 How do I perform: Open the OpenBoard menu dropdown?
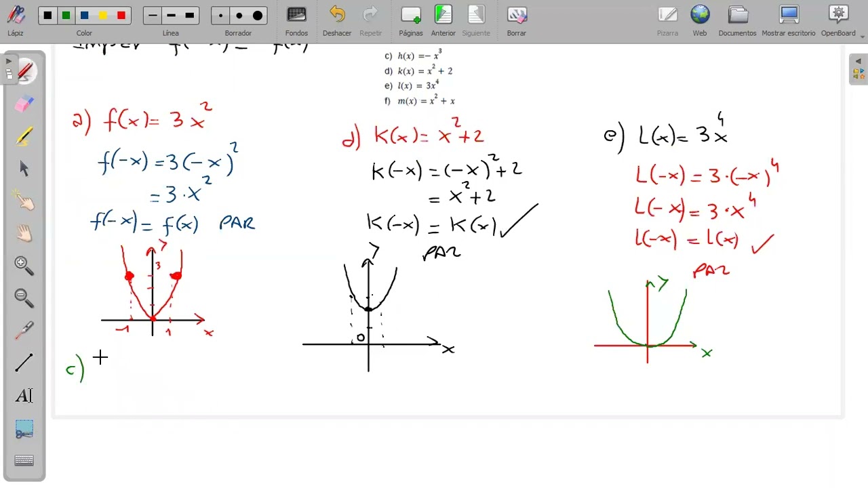click(839, 21)
